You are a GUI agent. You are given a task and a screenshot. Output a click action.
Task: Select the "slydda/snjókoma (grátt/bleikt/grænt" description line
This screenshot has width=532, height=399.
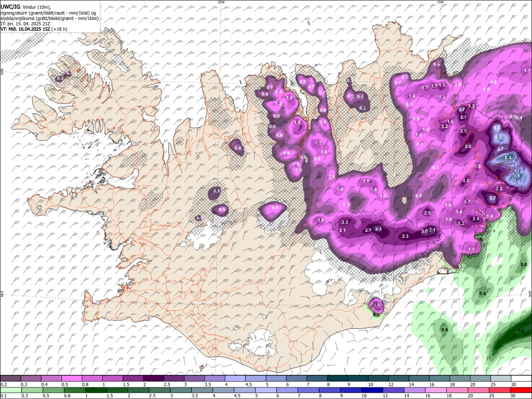click(x=49, y=18)
